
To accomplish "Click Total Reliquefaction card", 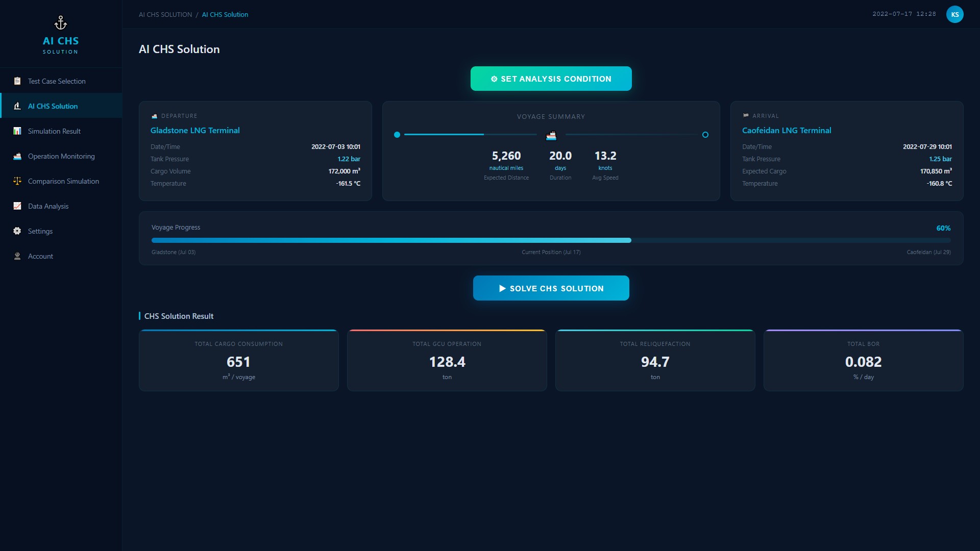I will click(655, 361).
